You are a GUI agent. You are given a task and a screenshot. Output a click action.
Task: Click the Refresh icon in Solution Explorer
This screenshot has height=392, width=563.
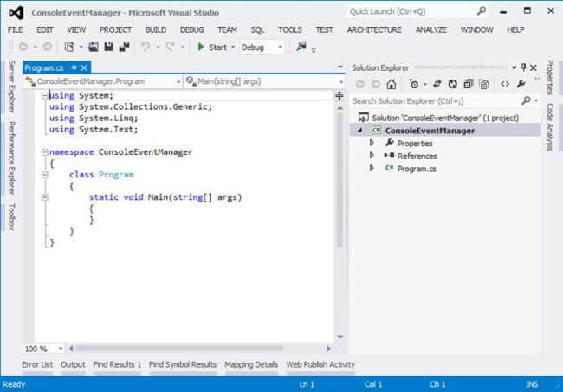coord(453,84)
